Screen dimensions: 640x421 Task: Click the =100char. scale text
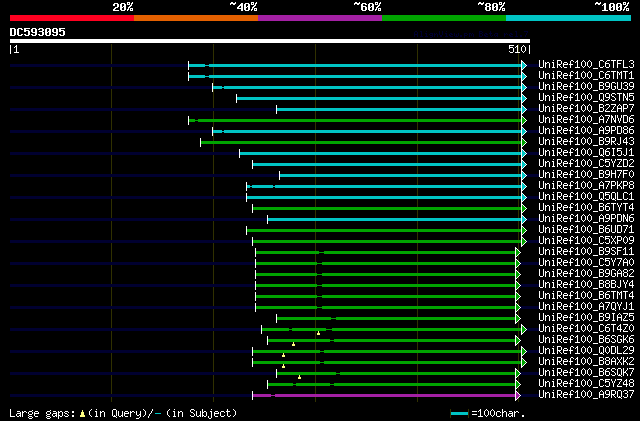click(498, 413)
